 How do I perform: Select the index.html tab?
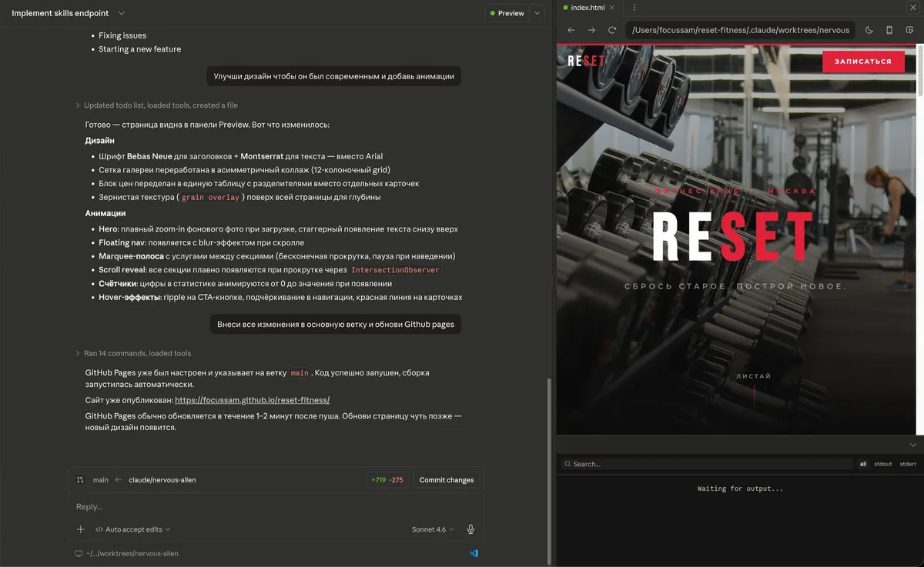coord(588,8)
